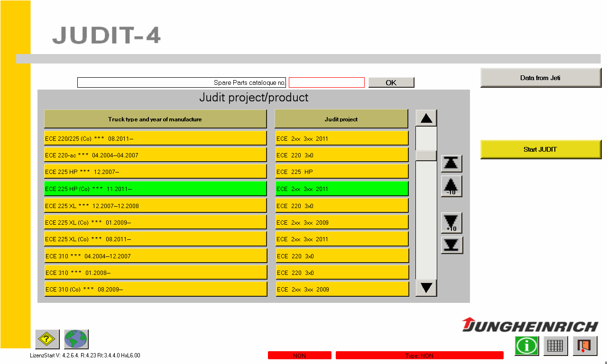
Task: Click project cell beside ECE 220-ac
Action: tap(342, 155)
